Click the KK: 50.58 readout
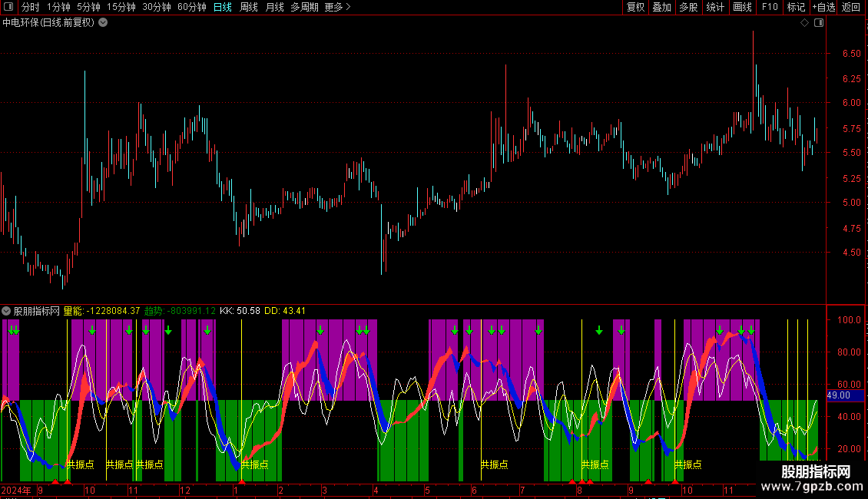The image size is (868, 499). click(240, 311)
